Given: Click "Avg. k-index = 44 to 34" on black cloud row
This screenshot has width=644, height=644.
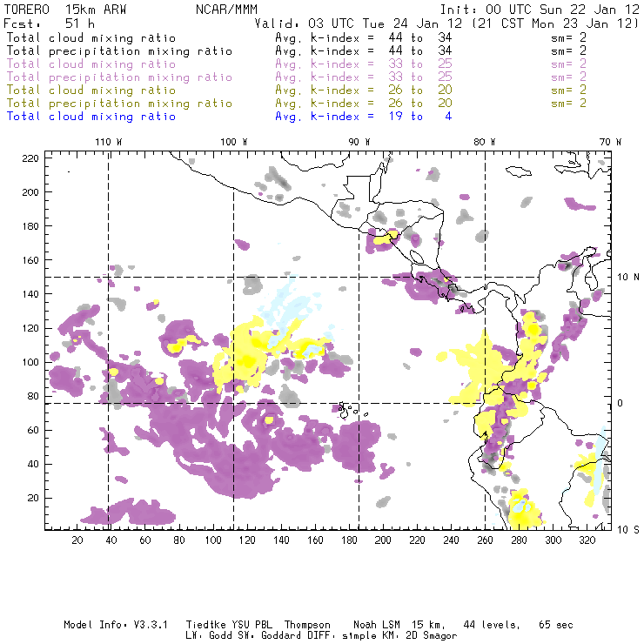Looking at the screenshot, I should [364, 37].
